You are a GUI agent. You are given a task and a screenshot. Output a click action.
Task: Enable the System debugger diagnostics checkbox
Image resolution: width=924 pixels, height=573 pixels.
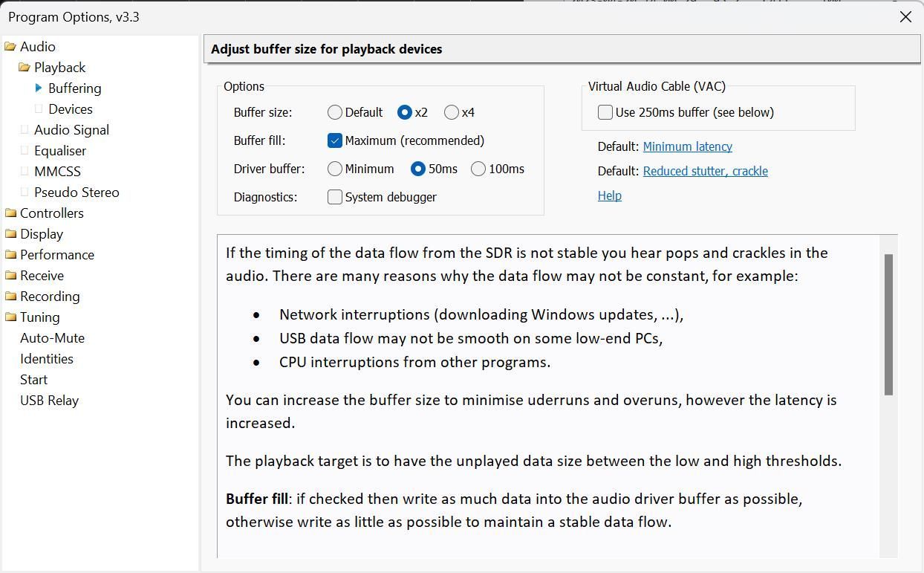tap(335, 197)
